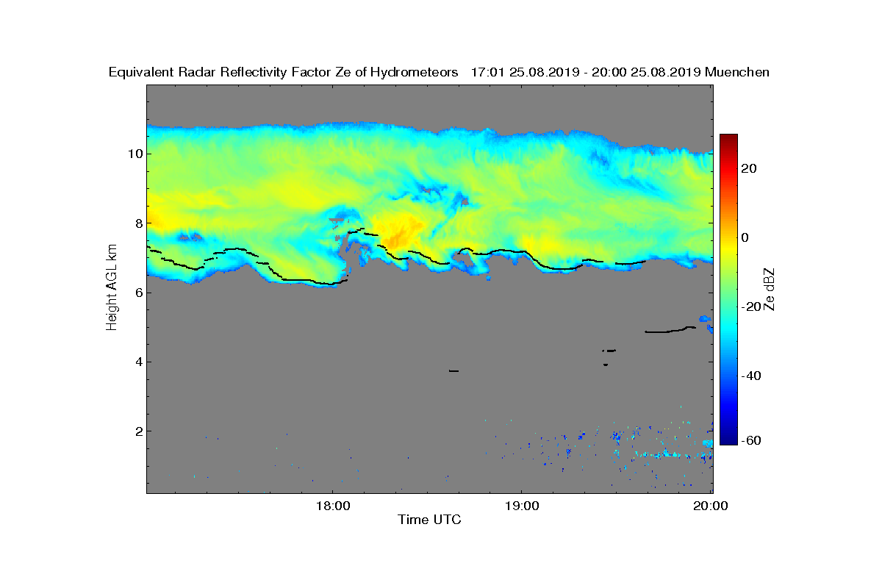Click the height tick label 2
The image size is (882, 588).
137,431
